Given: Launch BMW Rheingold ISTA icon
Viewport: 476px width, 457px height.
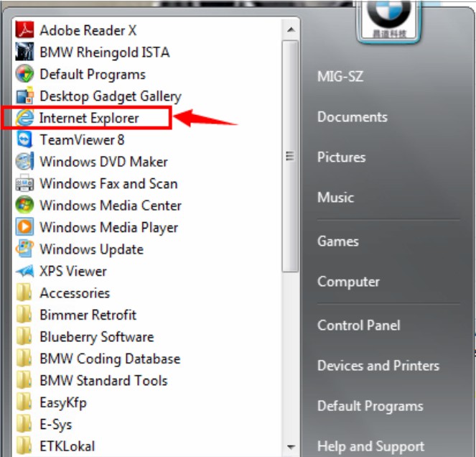Looking at the screenshot, I should pyautogui.click(x=24, y=52).
